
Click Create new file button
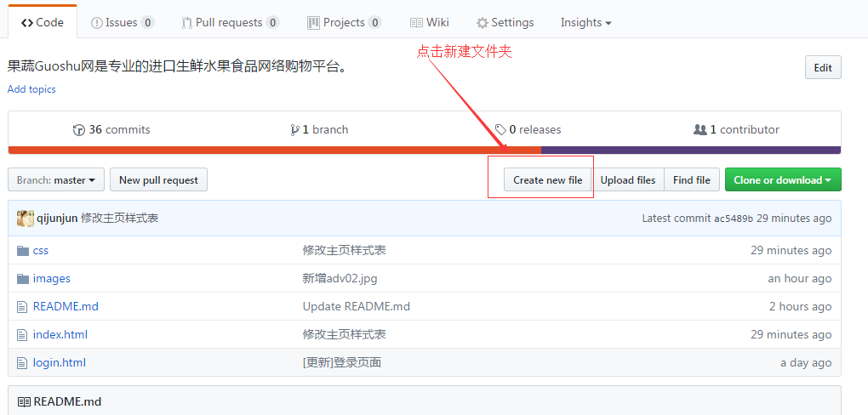[x=547, y=179]
